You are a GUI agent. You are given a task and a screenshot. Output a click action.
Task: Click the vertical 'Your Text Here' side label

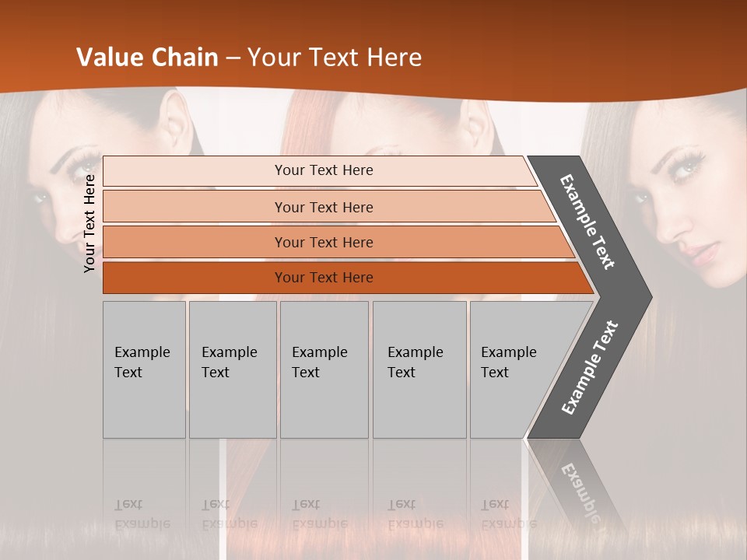89,224
